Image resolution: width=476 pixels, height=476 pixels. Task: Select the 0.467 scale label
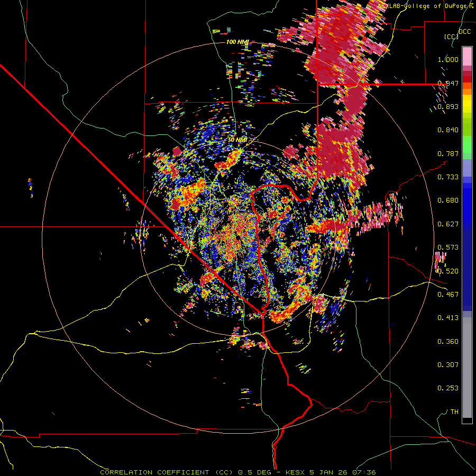pos(448,295)
